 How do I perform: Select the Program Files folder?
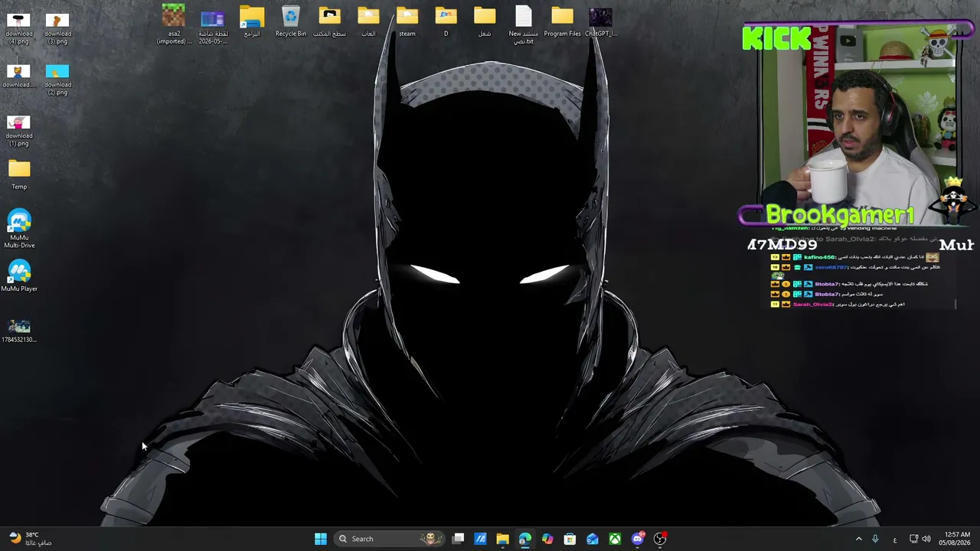coord(562,21)
